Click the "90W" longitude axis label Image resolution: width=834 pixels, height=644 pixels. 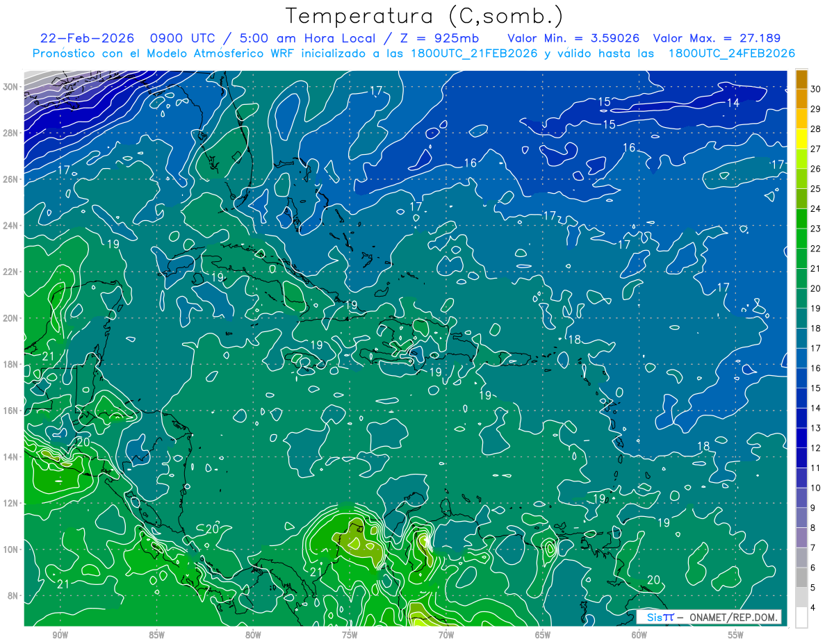(x=60, y=635)
